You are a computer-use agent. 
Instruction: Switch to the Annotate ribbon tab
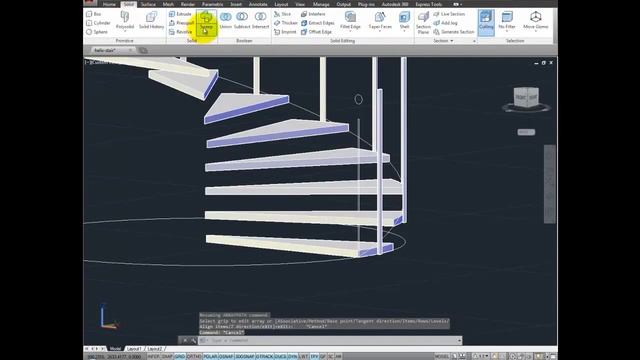tap(258, 4)
